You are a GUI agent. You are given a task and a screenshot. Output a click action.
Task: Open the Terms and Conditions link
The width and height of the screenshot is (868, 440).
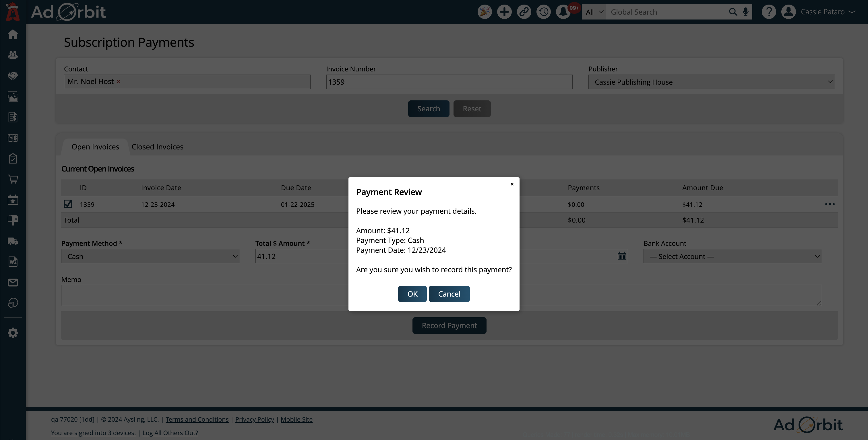(197, 419)
